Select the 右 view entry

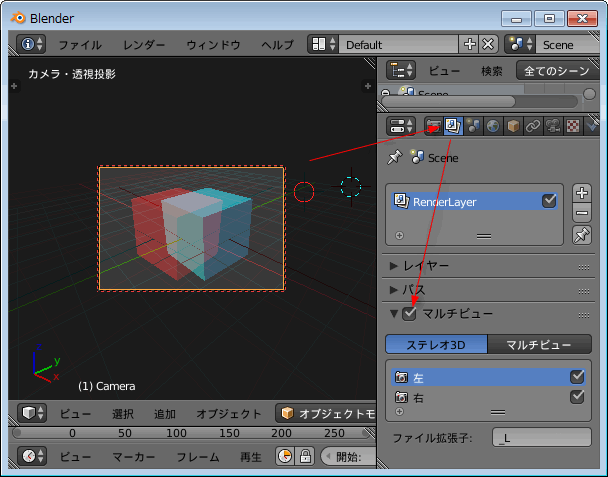click(x=488, y=397)
